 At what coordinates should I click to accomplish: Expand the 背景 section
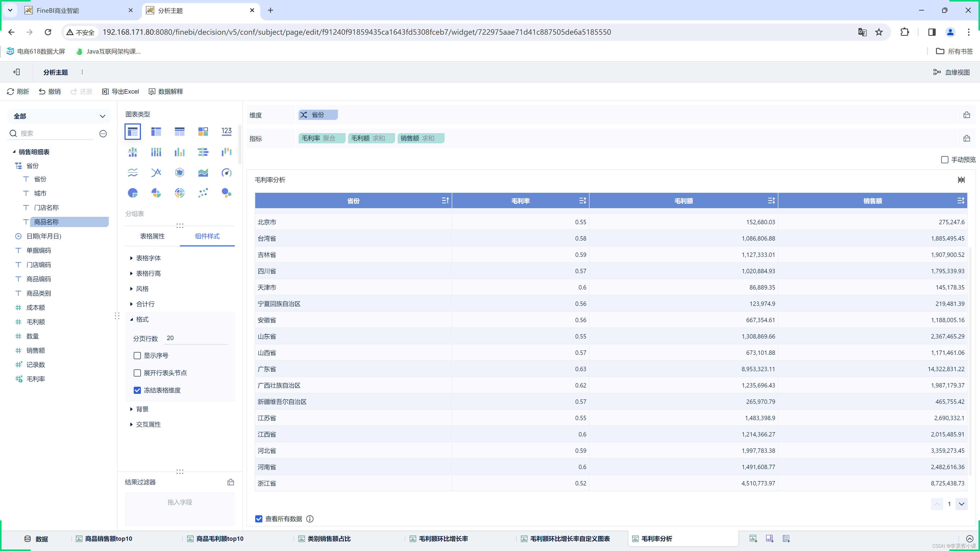(139, 409)
